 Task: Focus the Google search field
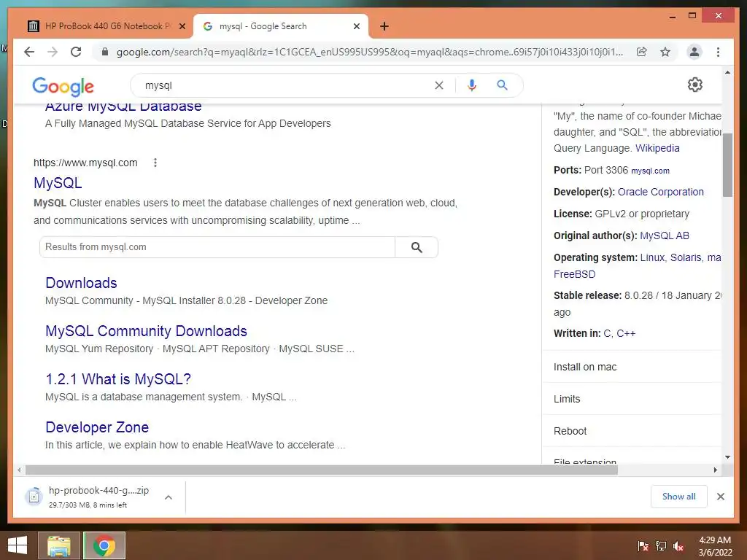tap(286, 85)
